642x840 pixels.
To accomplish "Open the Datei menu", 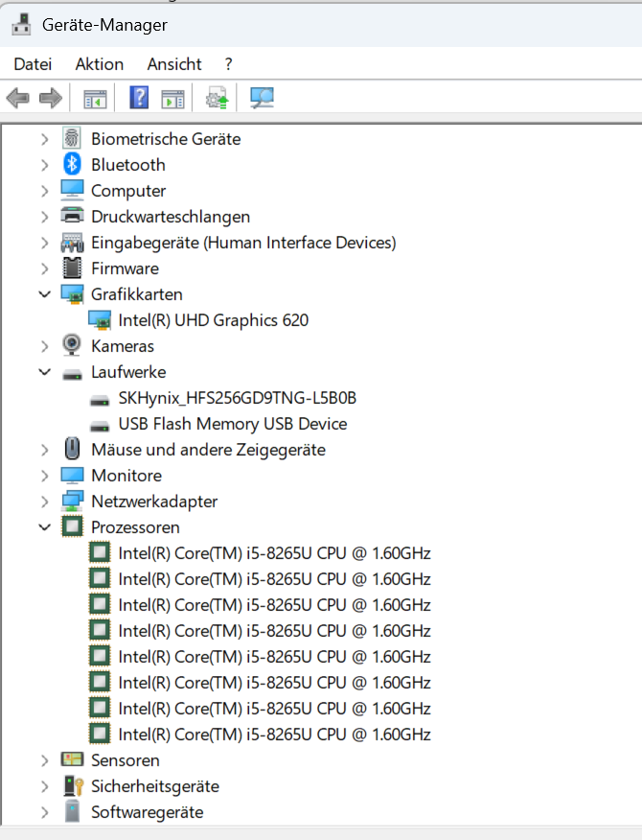I will pos(33,64).
